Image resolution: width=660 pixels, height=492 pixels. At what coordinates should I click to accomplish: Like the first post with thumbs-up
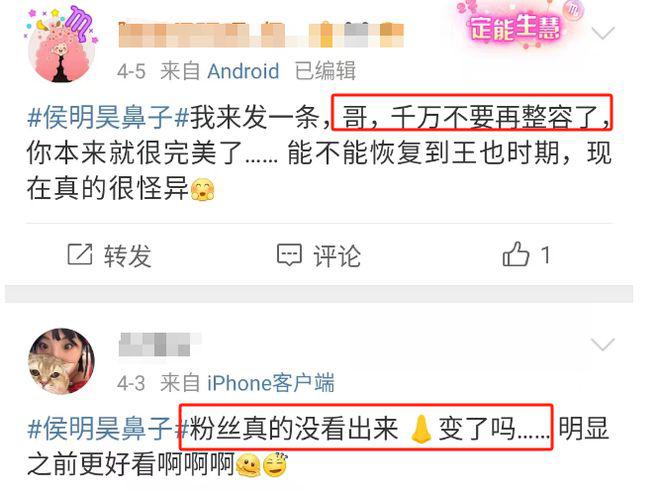click(516, 254)
